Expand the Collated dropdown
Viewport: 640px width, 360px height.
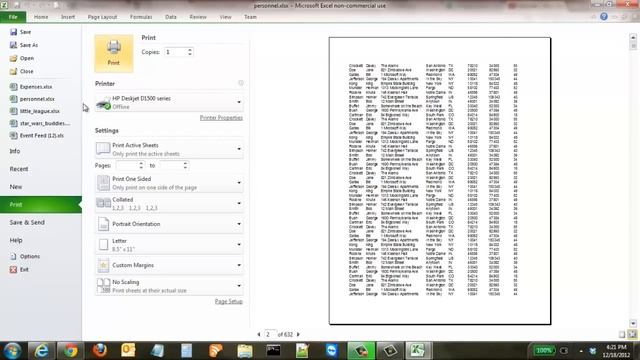169,203
